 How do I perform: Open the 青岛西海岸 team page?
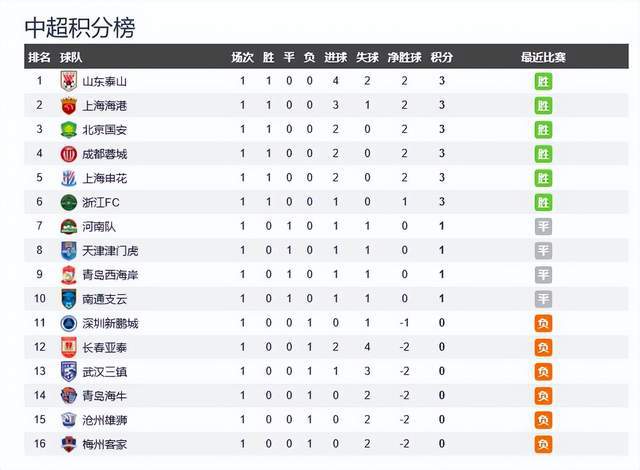pos(110,275)
